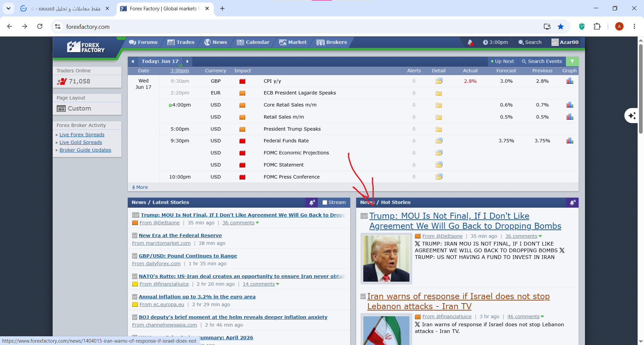Viewport: 644px width, 345px height.
Task: Open the Calendar menu
Action: point(253,42)
